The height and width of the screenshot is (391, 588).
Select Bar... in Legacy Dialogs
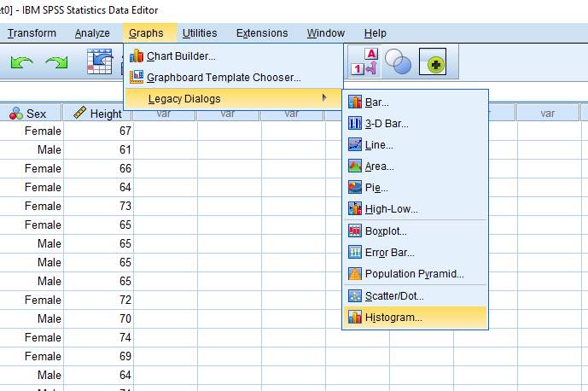coord(415,102)
